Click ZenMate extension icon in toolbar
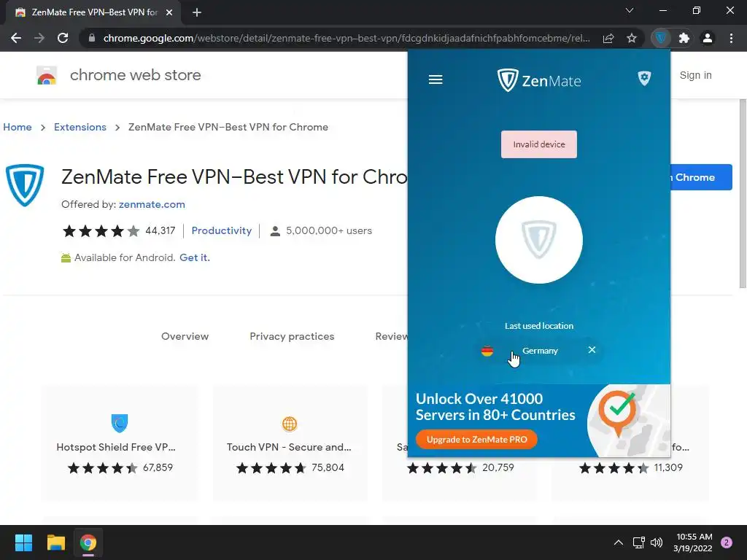Image resolution: width=747 pixels, height=560 pixels. (660, 38)
